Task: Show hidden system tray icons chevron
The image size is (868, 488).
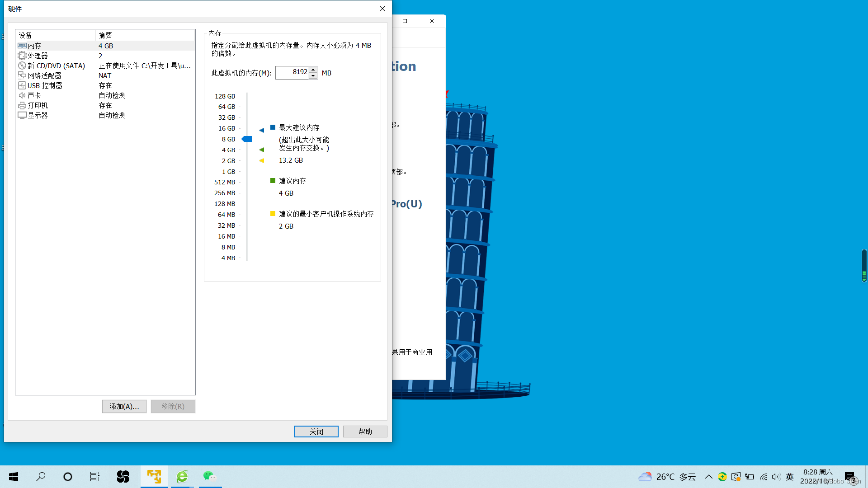Action: click(708, 477)
